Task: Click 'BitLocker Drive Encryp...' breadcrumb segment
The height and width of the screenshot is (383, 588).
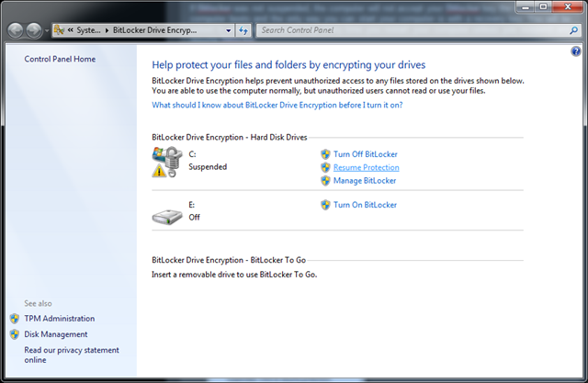Action: [154, 30]
